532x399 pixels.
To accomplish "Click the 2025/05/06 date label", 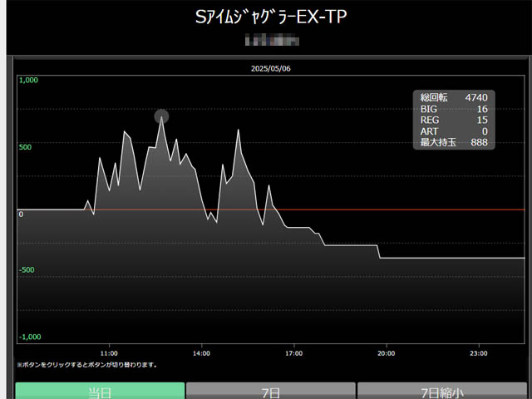I will click(x=271, y=68).
